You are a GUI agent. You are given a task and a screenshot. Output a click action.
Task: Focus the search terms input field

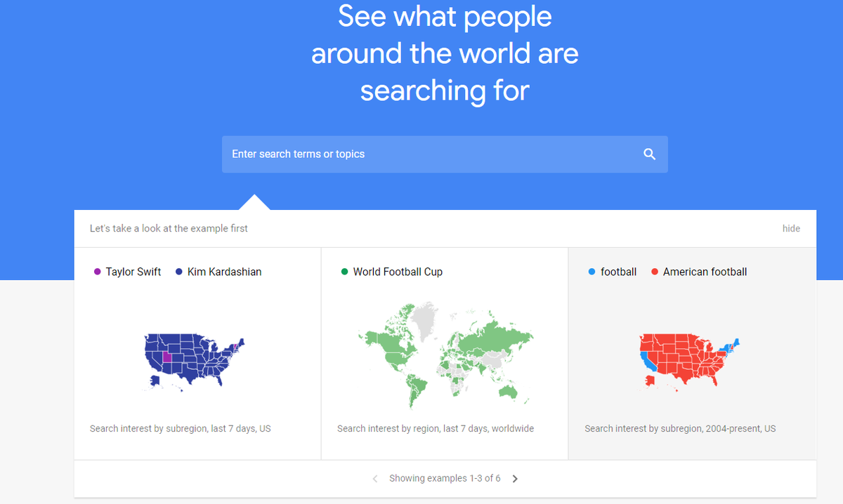click(x=429, y=154)
